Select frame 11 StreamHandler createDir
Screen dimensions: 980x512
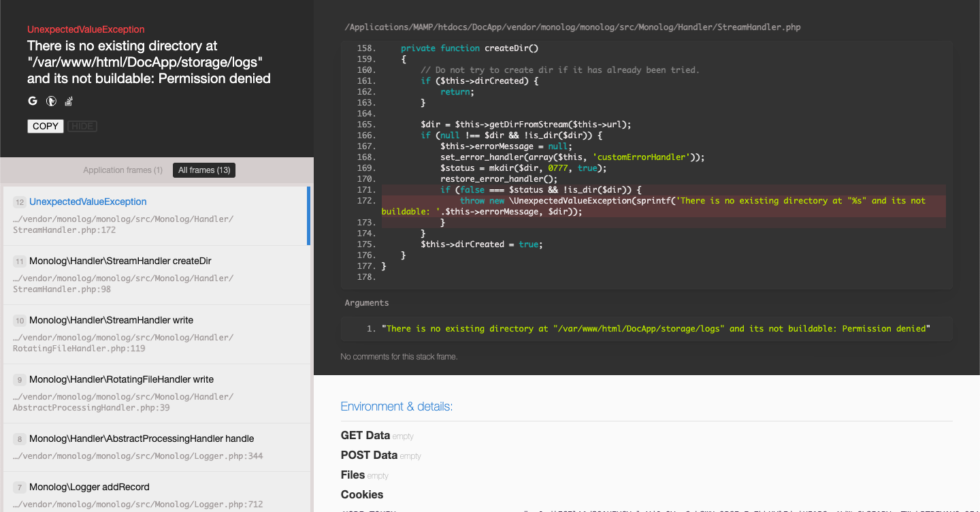pyautogui.click(x=156, y=275)
